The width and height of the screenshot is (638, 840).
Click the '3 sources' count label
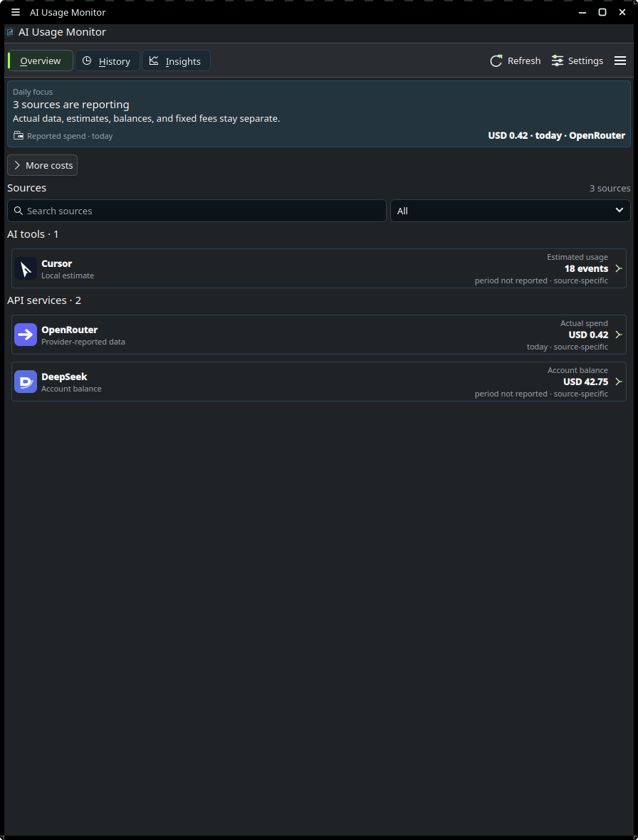(x=610, y=188)
